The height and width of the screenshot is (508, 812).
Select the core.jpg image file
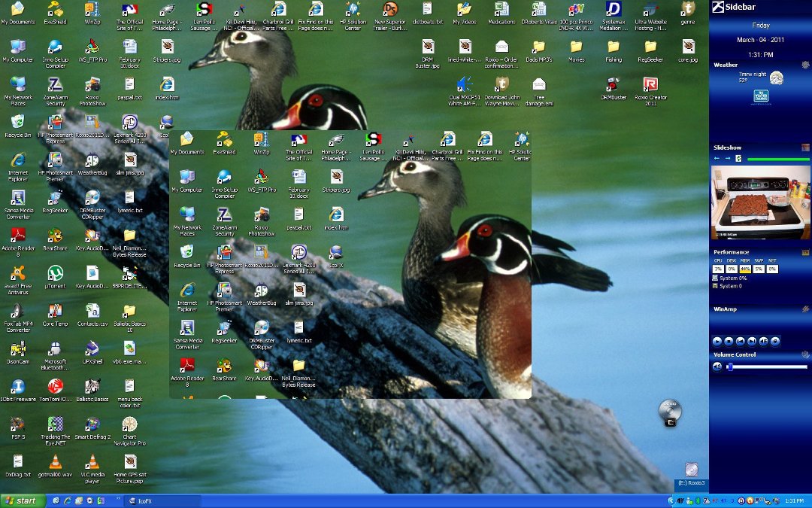pyautogui.click(x=688, y=47)
